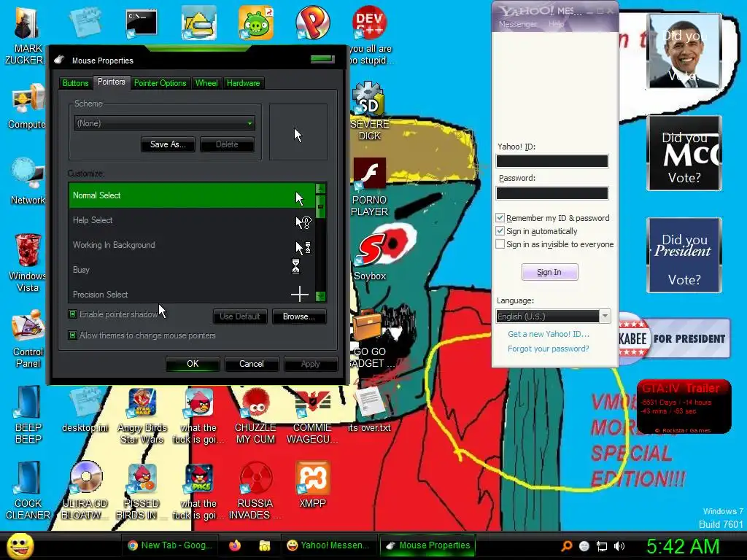Switch to the Pointer Options tab

tap(160, 83)
